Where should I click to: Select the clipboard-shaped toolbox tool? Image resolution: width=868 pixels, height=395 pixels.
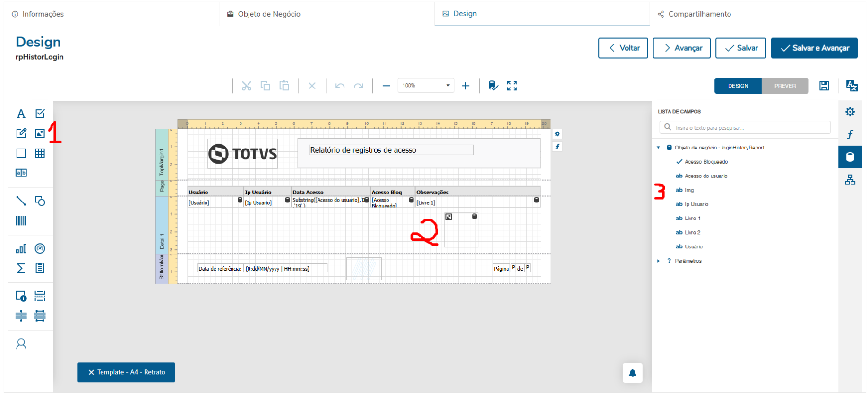tap(40, 268)
